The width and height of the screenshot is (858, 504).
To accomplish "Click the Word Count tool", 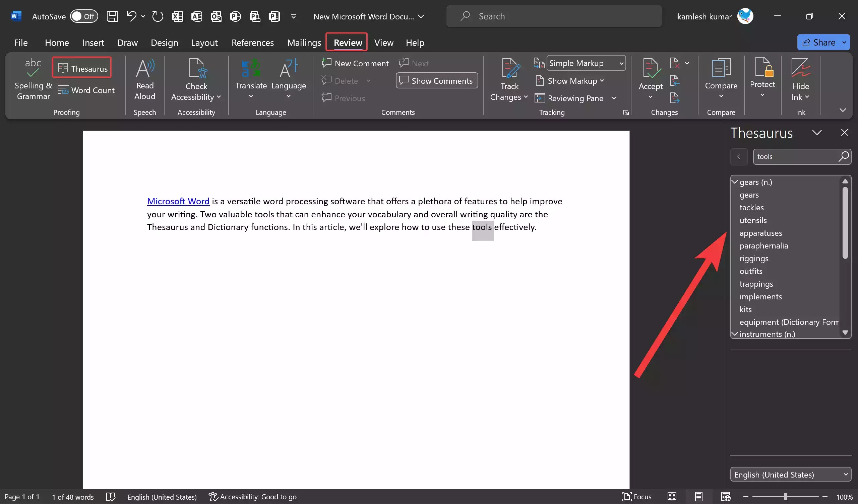I will [86, 90].
